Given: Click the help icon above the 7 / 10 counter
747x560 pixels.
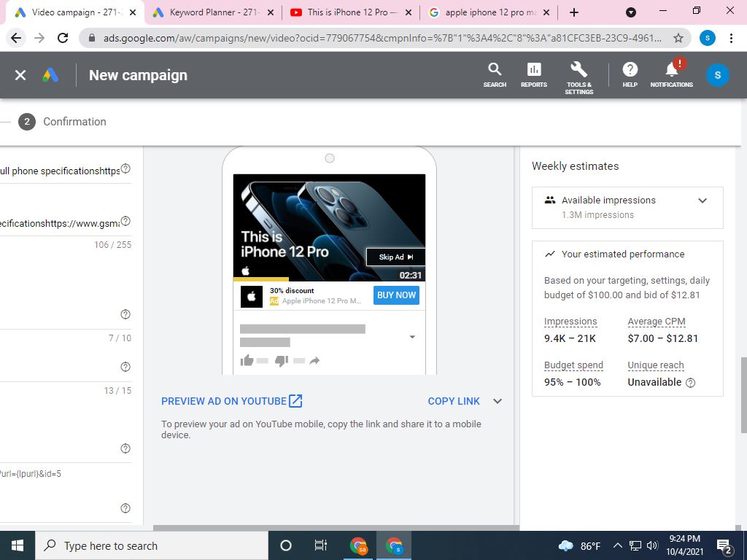Looking at the screenshot, I should tap(125, 314).
